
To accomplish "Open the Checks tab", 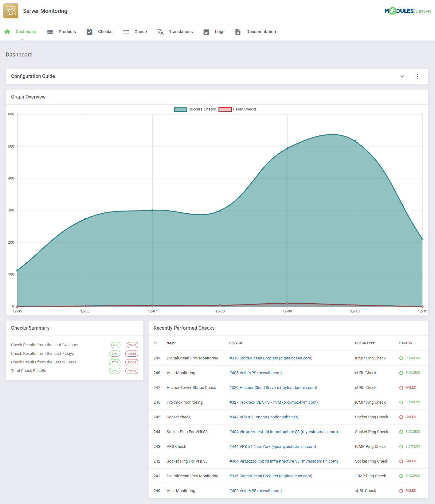I will [x=105, y=32].
